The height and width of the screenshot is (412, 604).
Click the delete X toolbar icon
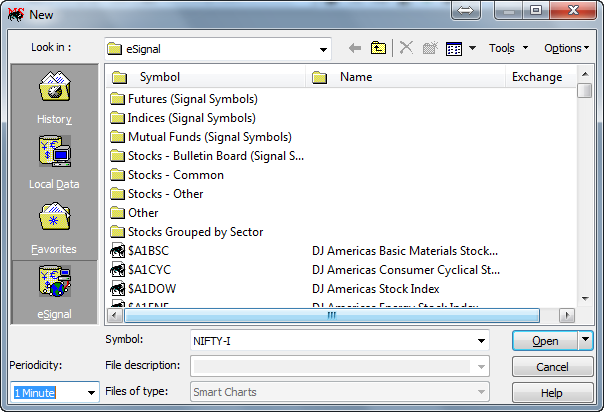coord(406,48)
